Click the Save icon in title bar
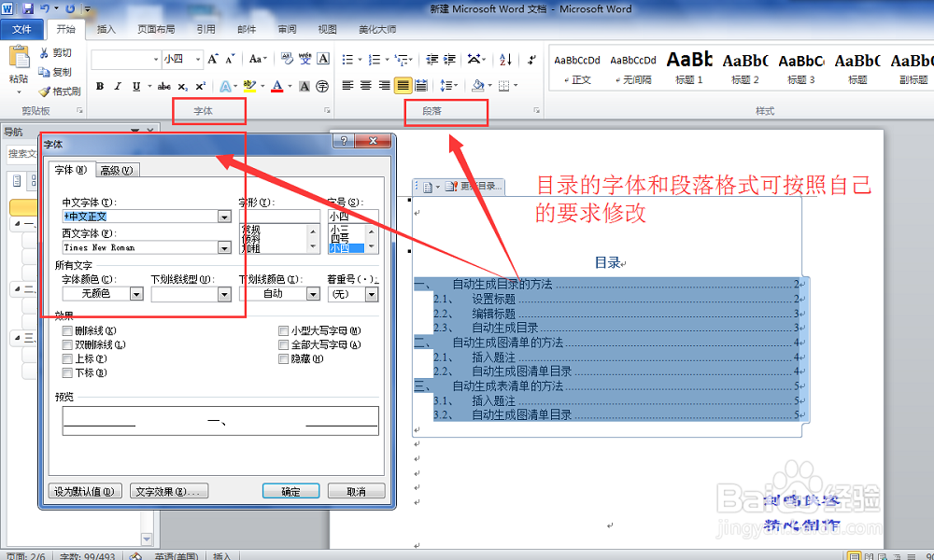This screenshot has height=560, width=934. coord(28,8)
